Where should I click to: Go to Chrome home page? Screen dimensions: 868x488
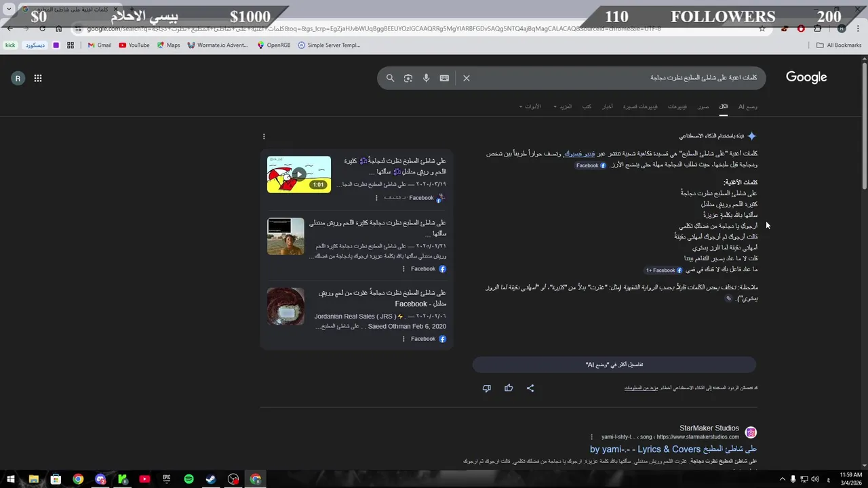click(58, 28)
